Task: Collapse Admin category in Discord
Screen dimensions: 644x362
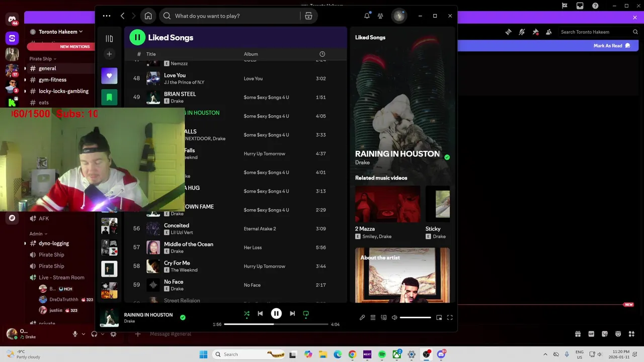Action: [38, 234]
